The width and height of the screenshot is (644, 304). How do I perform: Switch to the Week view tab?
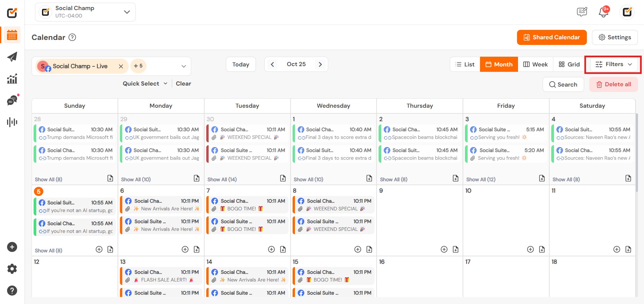tap(535, 64)
